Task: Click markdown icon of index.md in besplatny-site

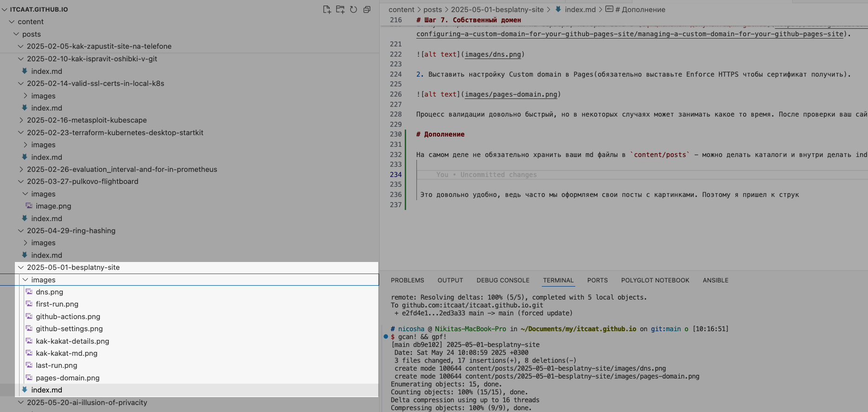Action: tap(25, 390)
